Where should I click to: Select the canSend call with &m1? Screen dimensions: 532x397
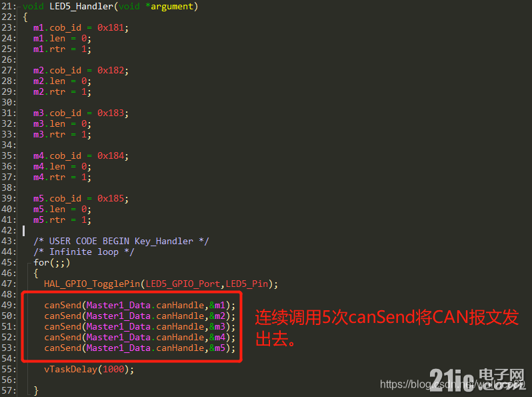[139, 306]
